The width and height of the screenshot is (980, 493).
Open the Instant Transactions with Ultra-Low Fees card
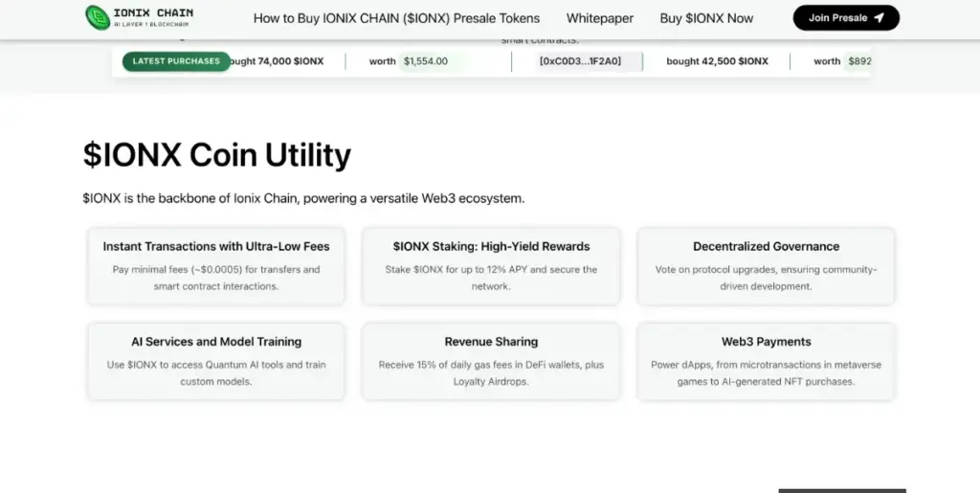(216, 266)
